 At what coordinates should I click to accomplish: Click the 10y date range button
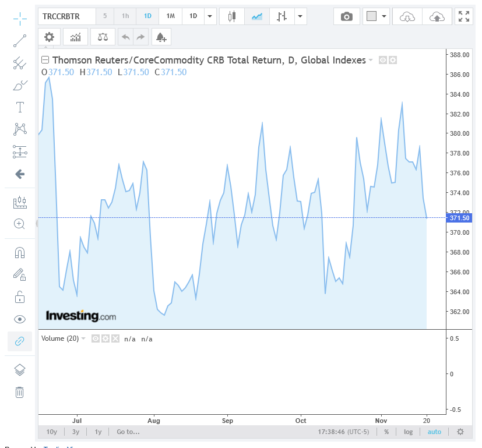(x=52, y=432)
